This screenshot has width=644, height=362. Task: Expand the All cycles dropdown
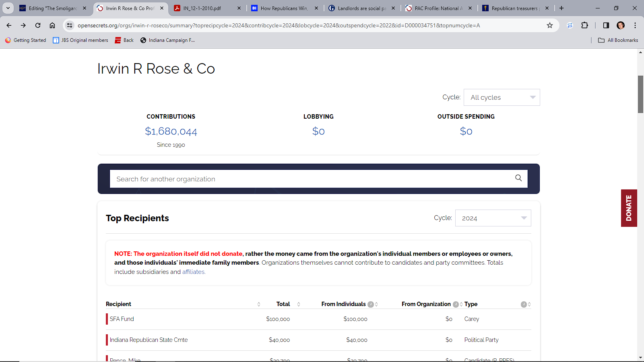pos(502,97)
